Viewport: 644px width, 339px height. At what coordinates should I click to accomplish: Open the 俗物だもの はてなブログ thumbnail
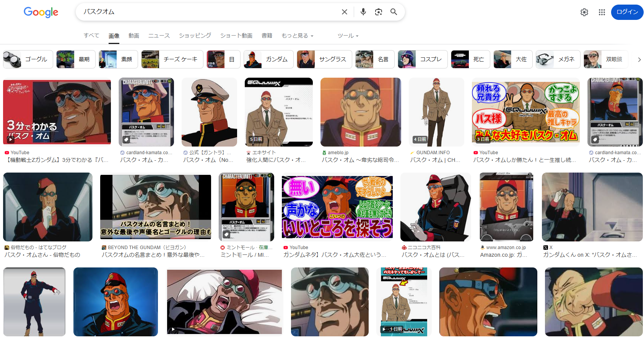[x=48, y=207]
